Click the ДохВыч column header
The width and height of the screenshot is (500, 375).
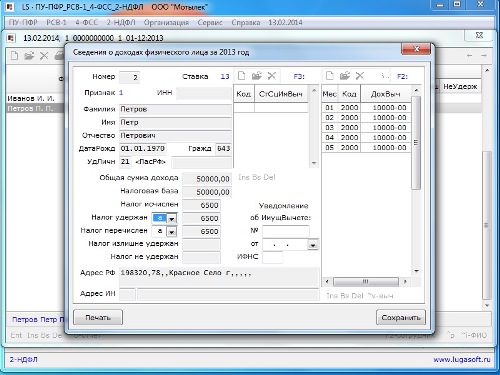(386, 94)
